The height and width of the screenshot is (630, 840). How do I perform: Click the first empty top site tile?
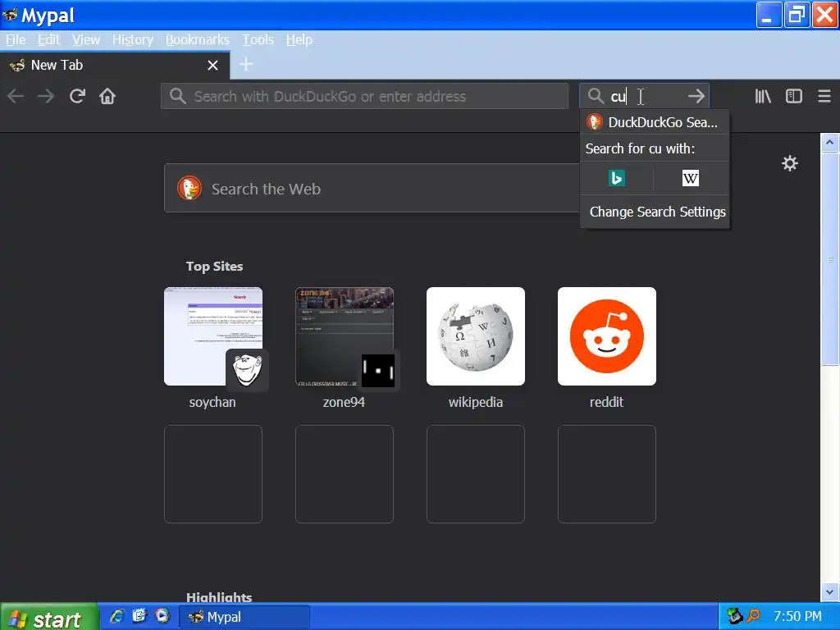coord(213,474)
